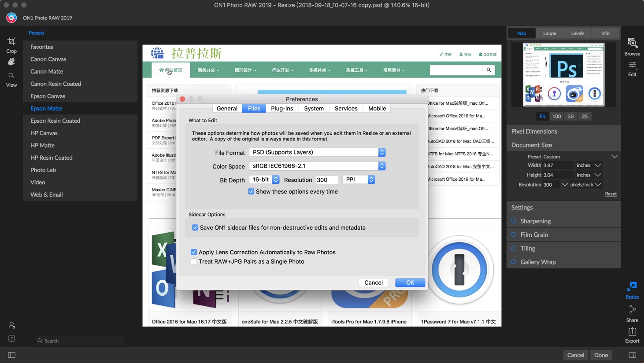Switch to the Info panel tab
This screenshot has width=644, height=363.
click(605, 33)
